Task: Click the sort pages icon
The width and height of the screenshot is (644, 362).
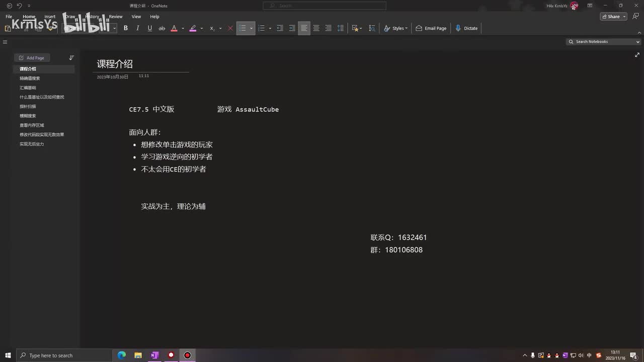Action: tap(71, 58)
